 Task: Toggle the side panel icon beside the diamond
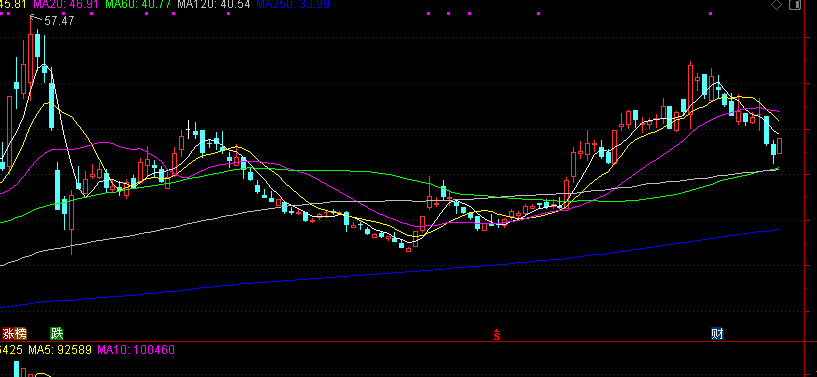[x=795, y=5]
